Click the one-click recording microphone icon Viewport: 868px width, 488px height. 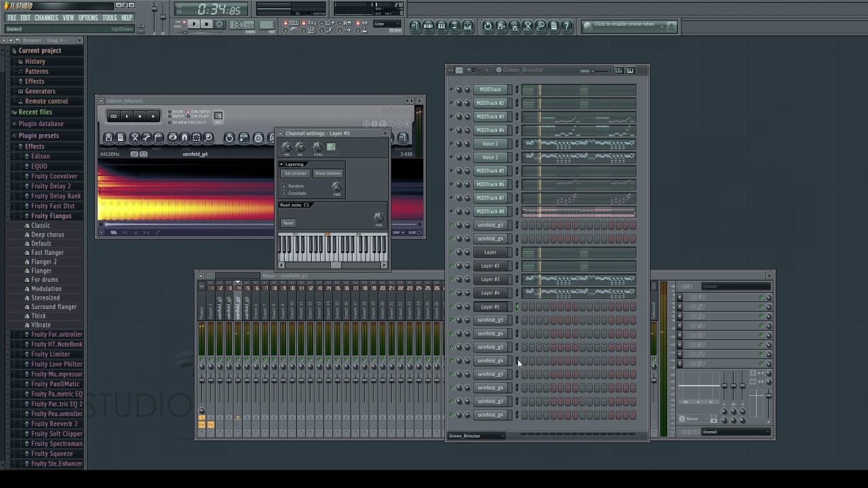[x=540, y=26]
